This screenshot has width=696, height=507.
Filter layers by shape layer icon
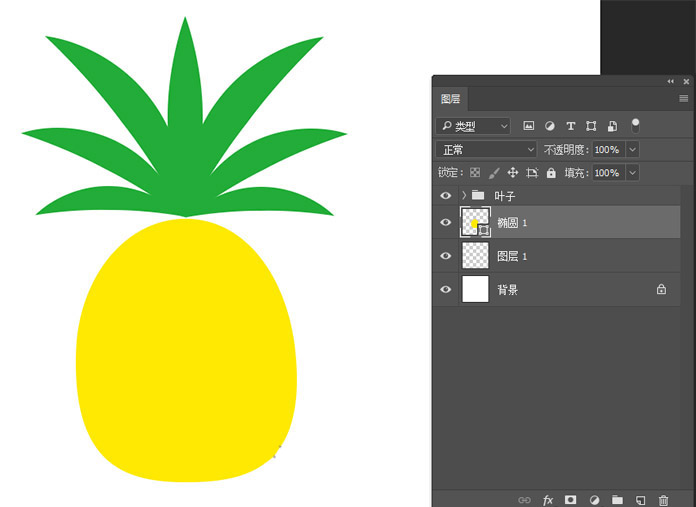point(591,126)
